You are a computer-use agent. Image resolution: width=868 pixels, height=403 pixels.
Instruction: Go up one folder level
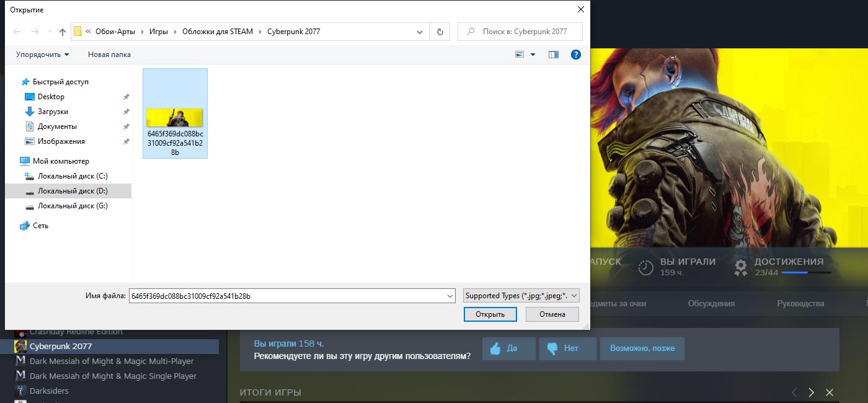pos(63,32)
